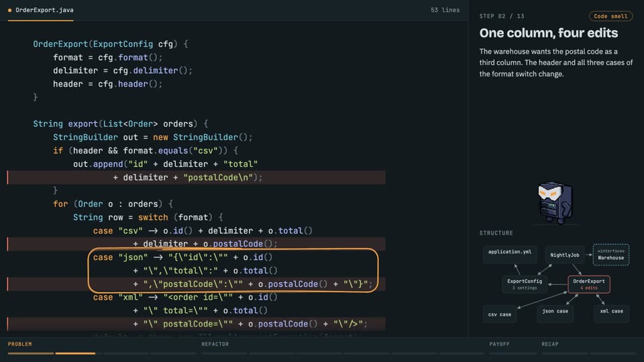Click the STRUCTURE section label

496,233
